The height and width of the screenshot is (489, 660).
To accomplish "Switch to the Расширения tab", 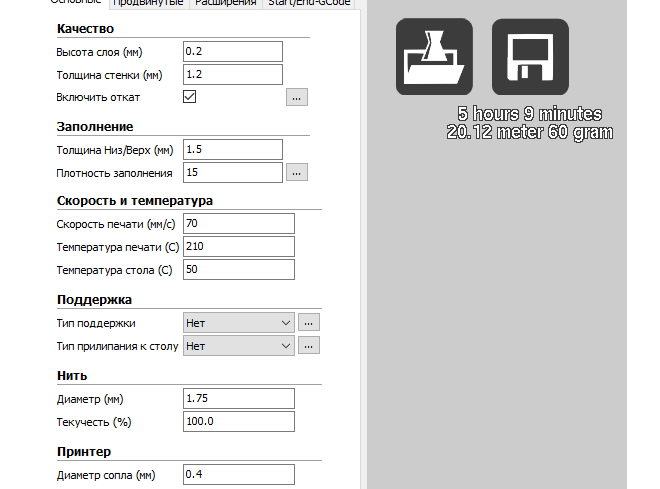I will point(226,3).
